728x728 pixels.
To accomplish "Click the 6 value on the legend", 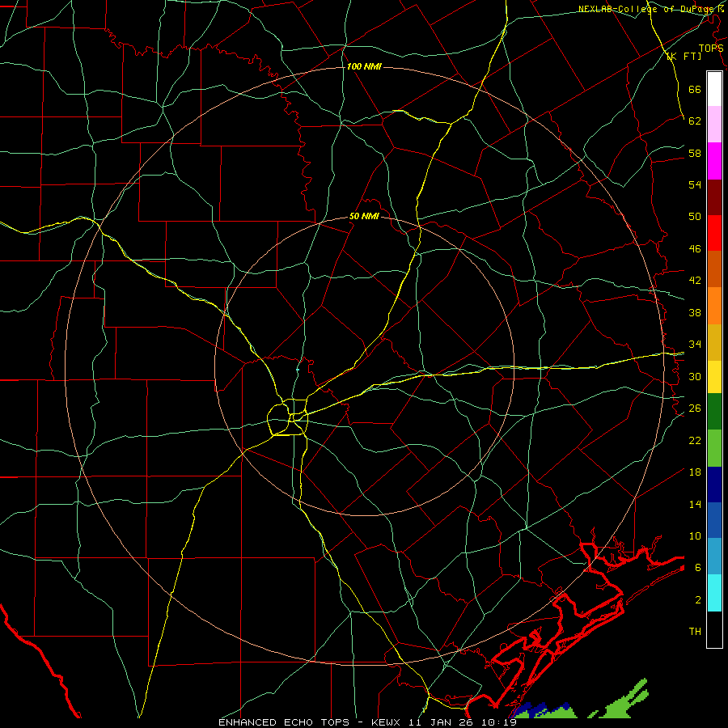I will pos(698,567).
